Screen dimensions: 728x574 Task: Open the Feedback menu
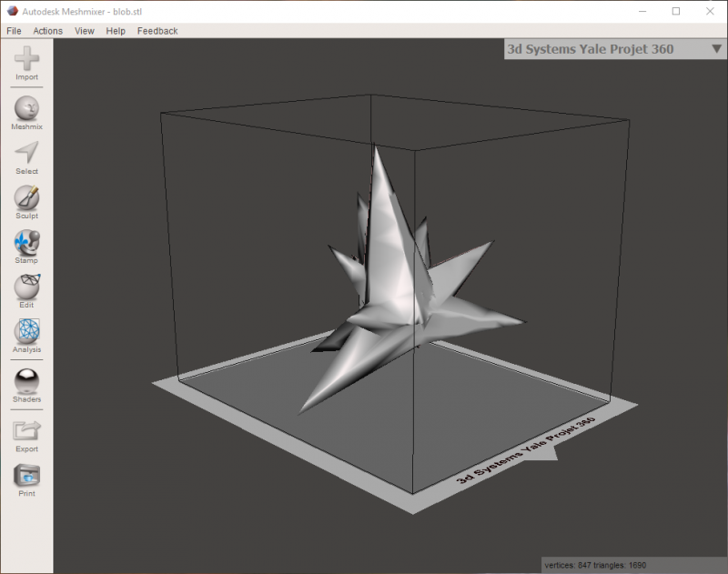tap(157, 31)
